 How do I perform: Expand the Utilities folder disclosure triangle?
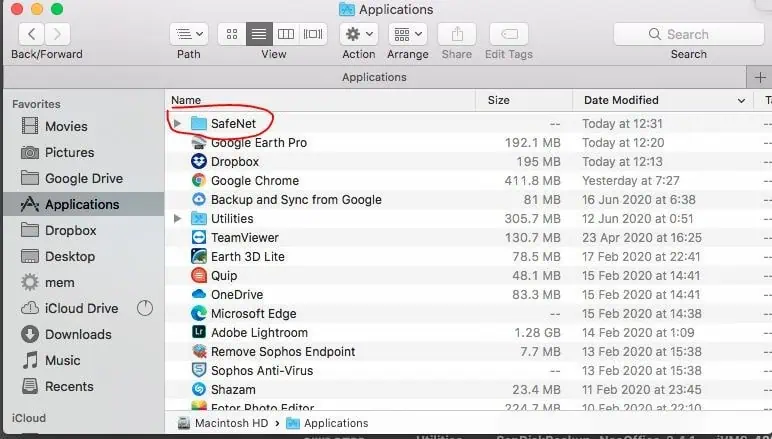click(178, 219)
